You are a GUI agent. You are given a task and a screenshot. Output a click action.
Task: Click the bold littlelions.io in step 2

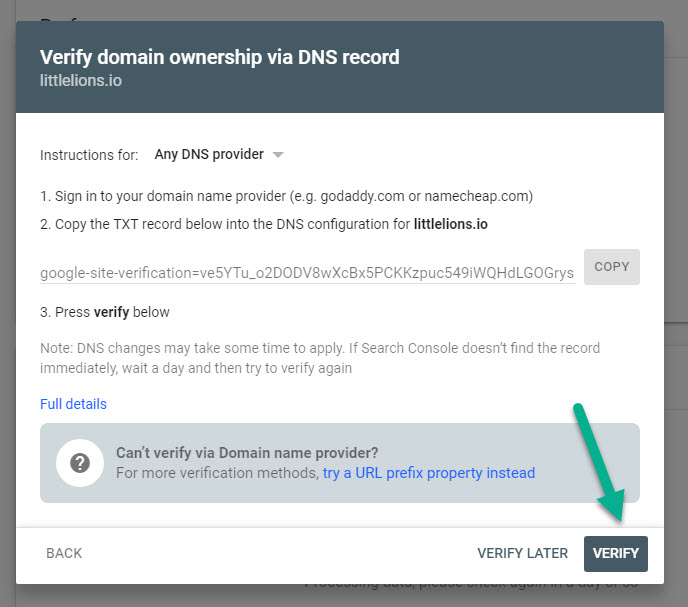[450, 224]
